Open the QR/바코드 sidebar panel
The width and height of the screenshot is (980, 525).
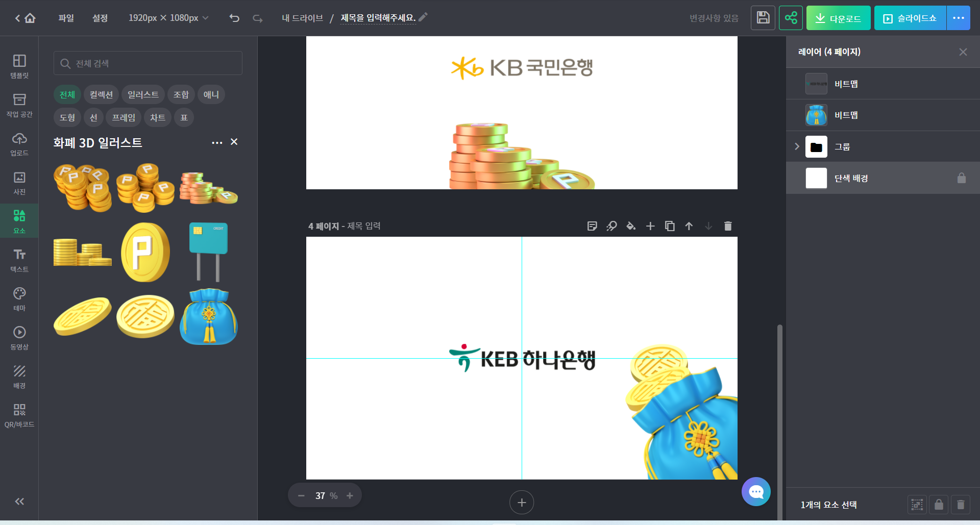19,415
